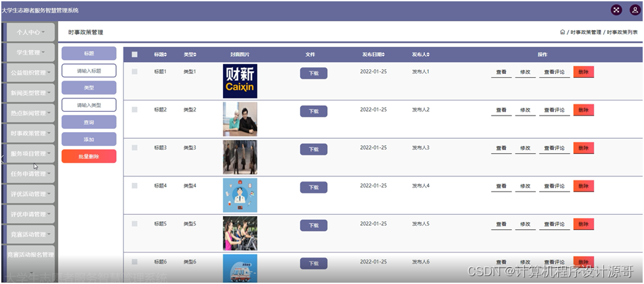
Task: Sort by the 发布人 column header
Action: [420, 55]
